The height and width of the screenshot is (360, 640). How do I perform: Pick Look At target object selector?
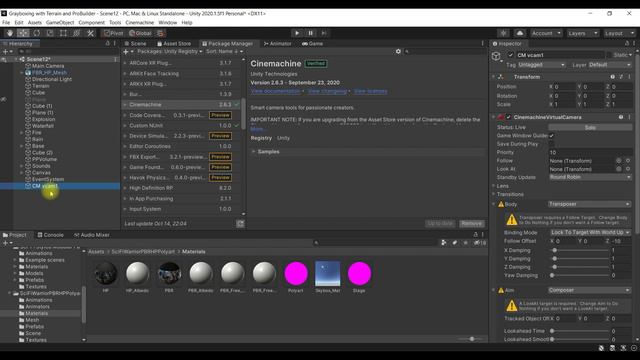pyautogui.click(x=619, y=169)
